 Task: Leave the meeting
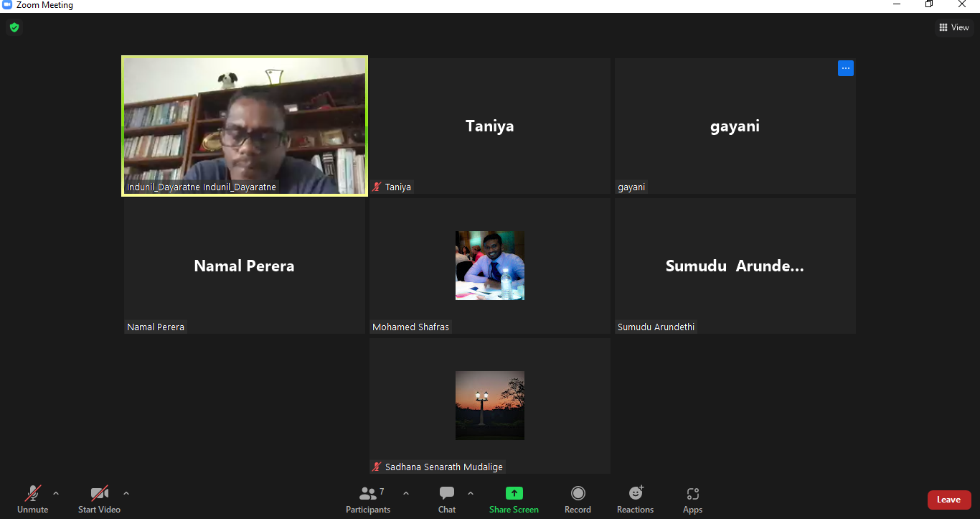pos(949,500)
